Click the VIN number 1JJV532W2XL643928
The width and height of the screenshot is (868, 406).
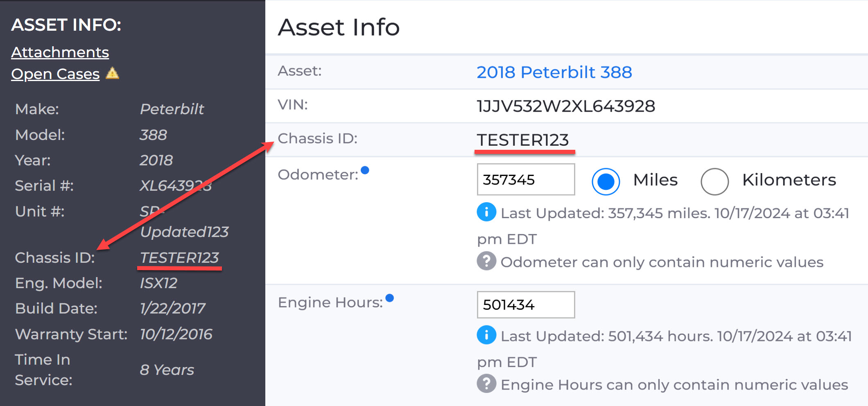pos(566,106)
